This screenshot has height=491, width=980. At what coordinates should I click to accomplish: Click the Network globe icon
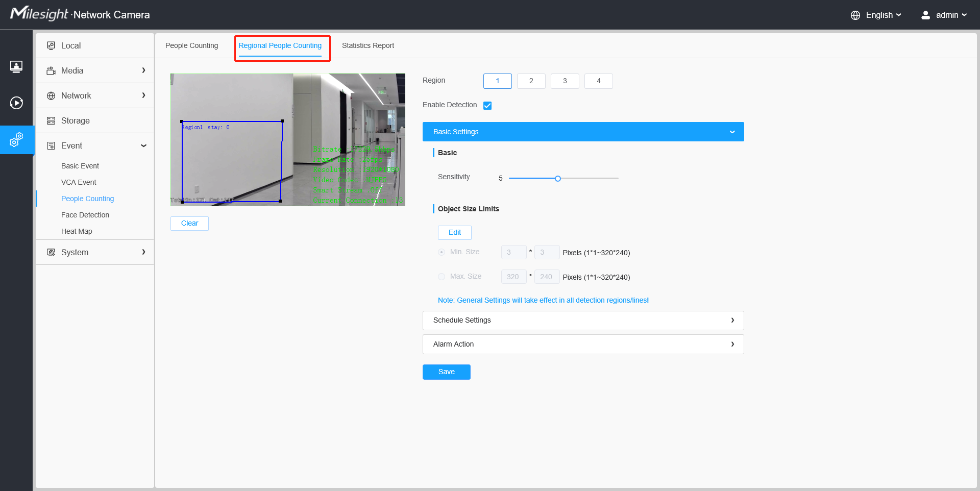pos(51,95)
